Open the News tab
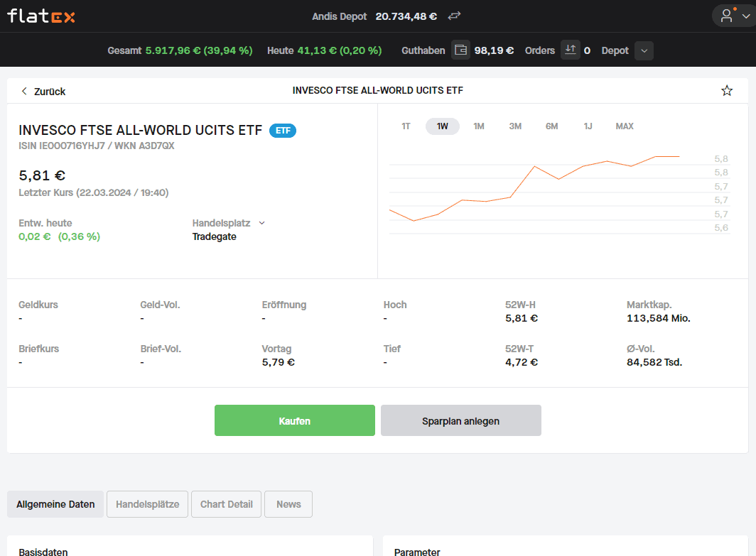This screenshot has height=556, width=756. click(x=288, y=504)
